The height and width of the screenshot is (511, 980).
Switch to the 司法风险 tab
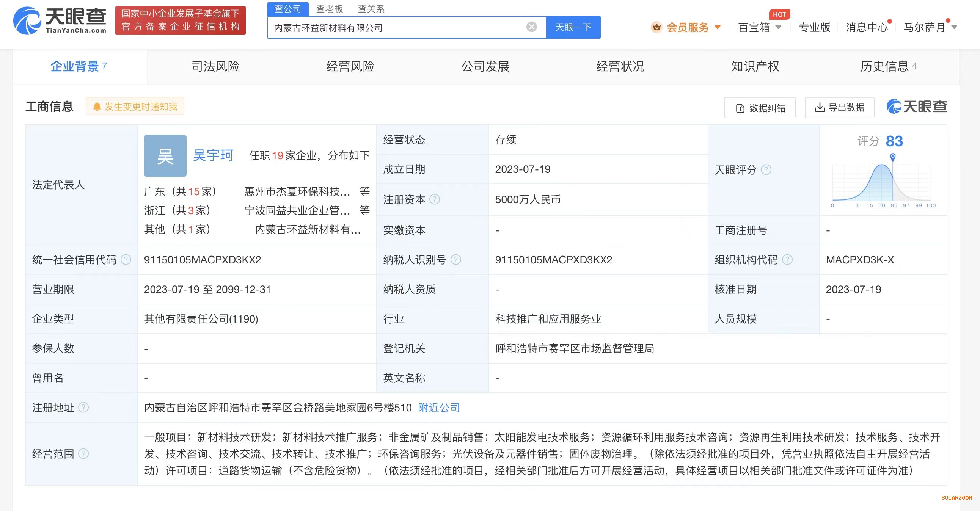215,67
